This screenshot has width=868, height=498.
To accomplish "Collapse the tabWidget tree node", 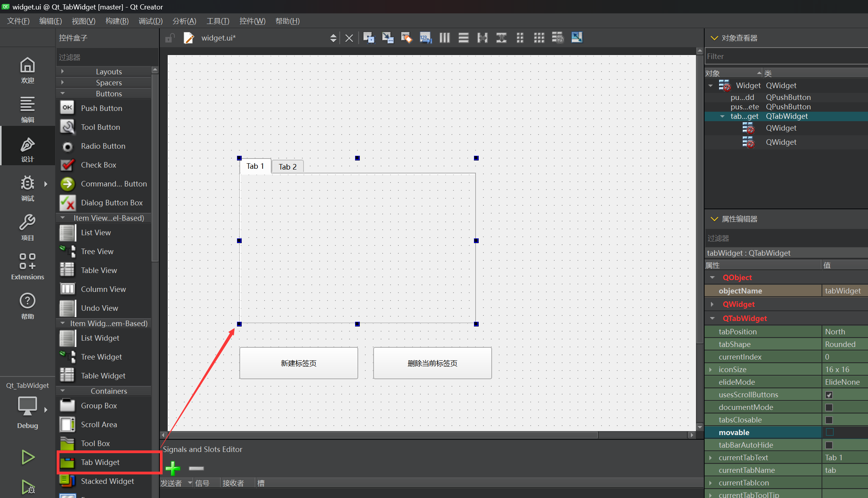I will pos(722,116).
